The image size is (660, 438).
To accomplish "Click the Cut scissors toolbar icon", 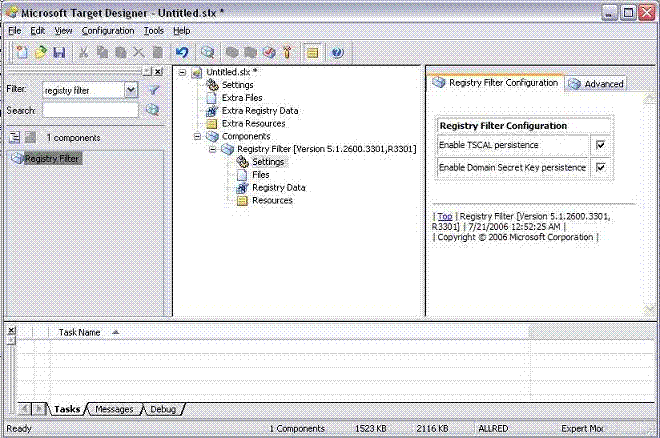I will point(85,52).
